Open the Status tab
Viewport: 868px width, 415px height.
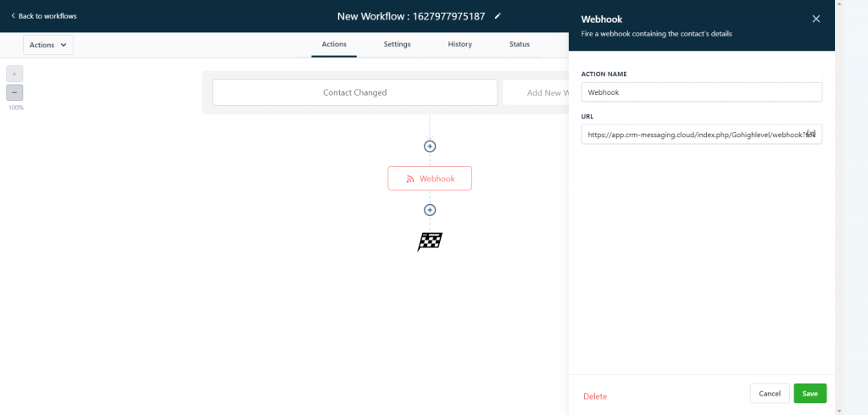(x=520, y=44)
